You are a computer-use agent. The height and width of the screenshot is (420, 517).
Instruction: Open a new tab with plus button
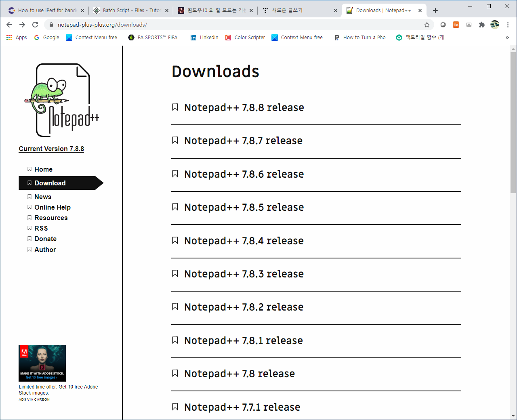click(x=435, y=10)
